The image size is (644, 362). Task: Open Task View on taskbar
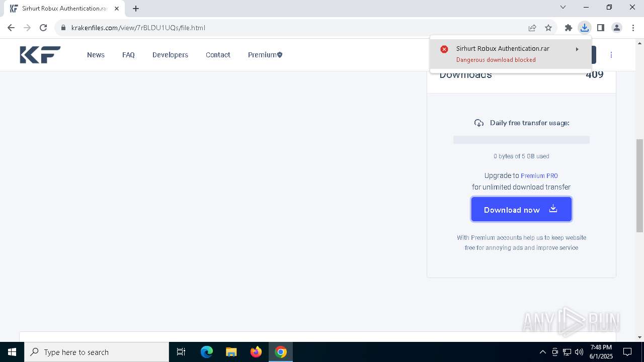coord(181,352)
